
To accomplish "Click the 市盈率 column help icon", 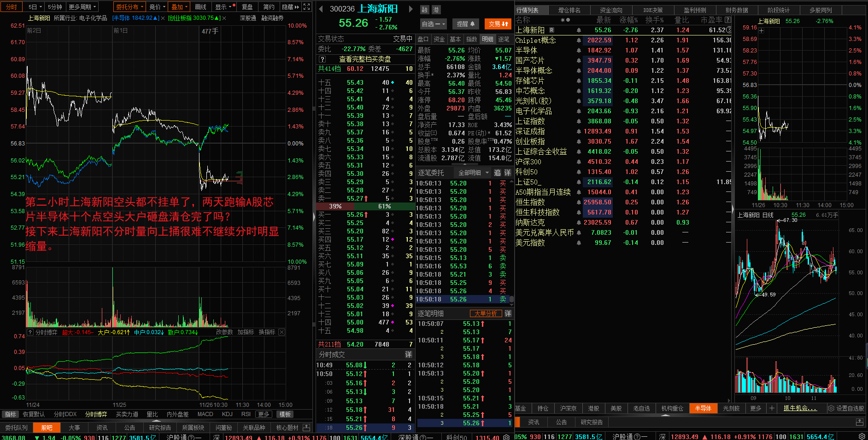I will click(x=728, y=20).
